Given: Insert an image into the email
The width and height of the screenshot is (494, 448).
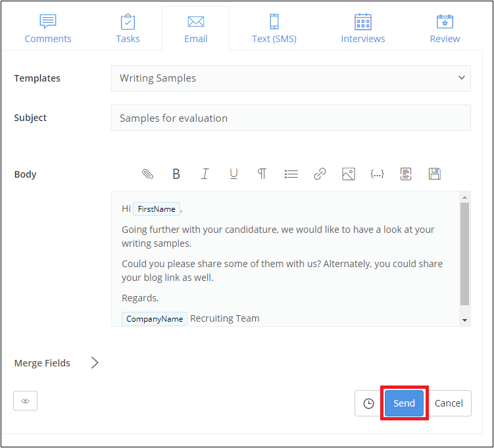Looking at the screenshot, I should coord(349,174).
